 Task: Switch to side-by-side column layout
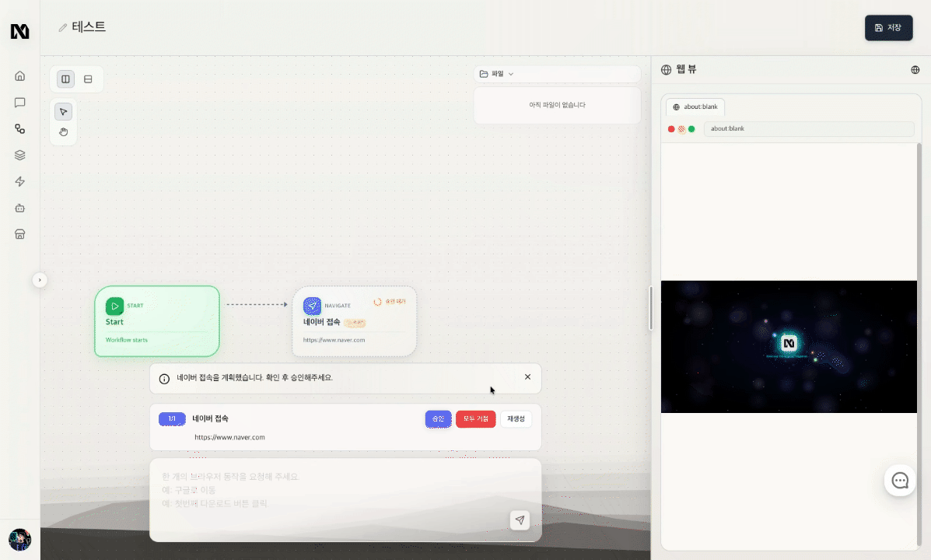65,79
